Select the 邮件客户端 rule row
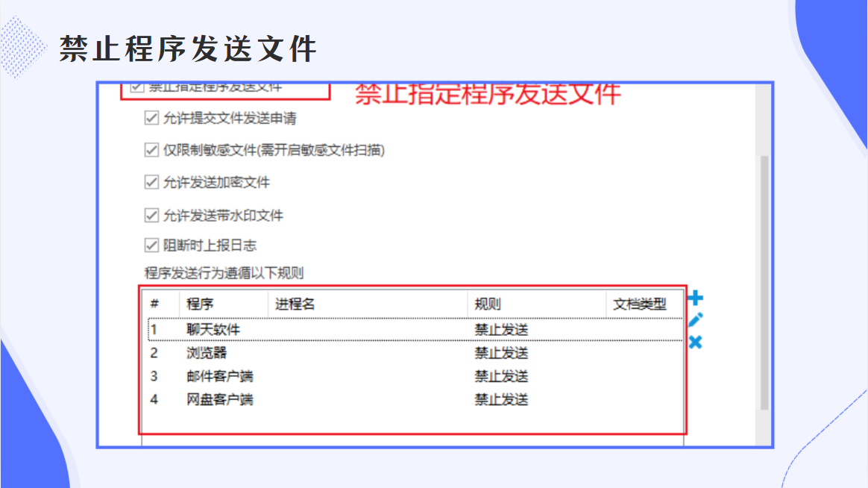 415,376
